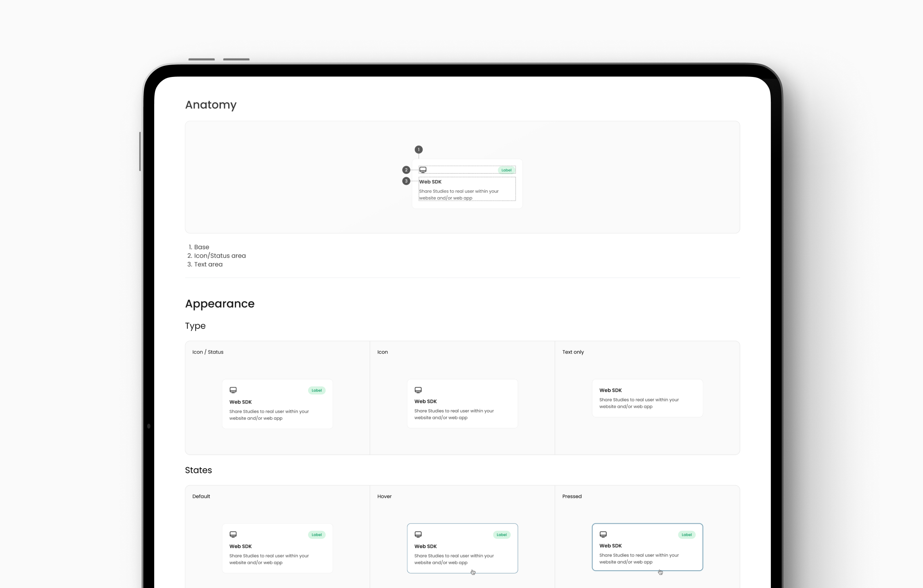Click monitor icon in Default state card

233,534
